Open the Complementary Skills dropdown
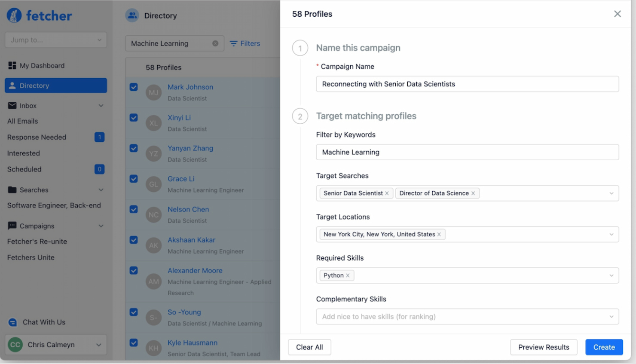 coord(468,316)
